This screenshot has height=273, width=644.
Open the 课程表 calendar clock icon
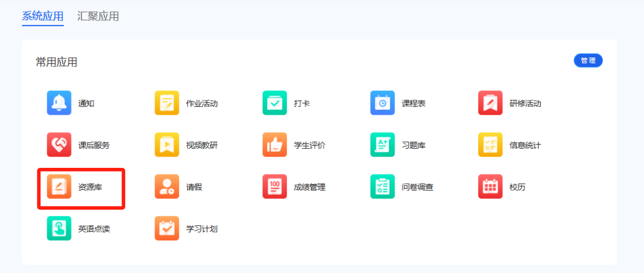pos(382,103)
